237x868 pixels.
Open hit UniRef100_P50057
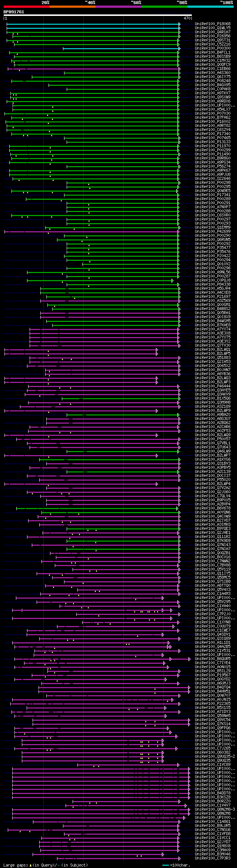pyautogui.click(x=213, y=439)
